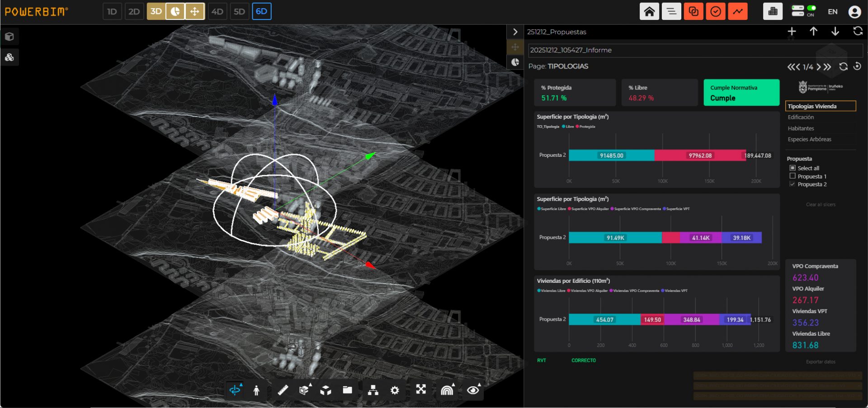Click the teal Libre bar segment 91485.00
This screenshot has width=868, height=408.
click(x=611, y=155)
